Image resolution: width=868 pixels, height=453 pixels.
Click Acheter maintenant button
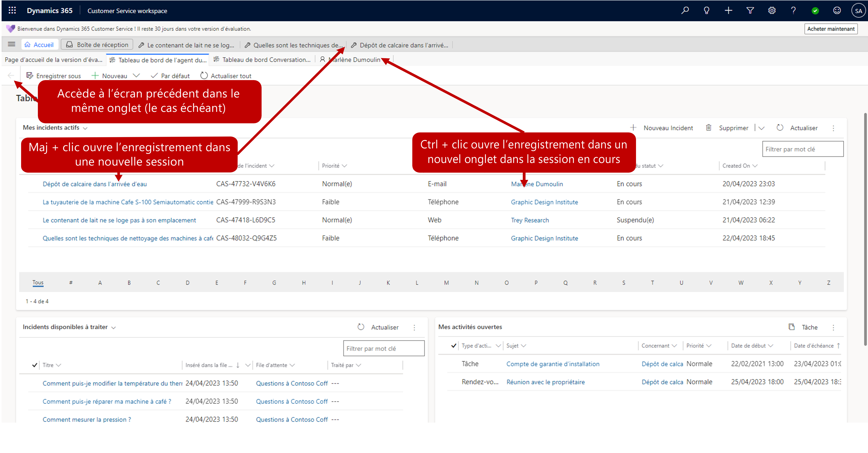coord(831,29)
